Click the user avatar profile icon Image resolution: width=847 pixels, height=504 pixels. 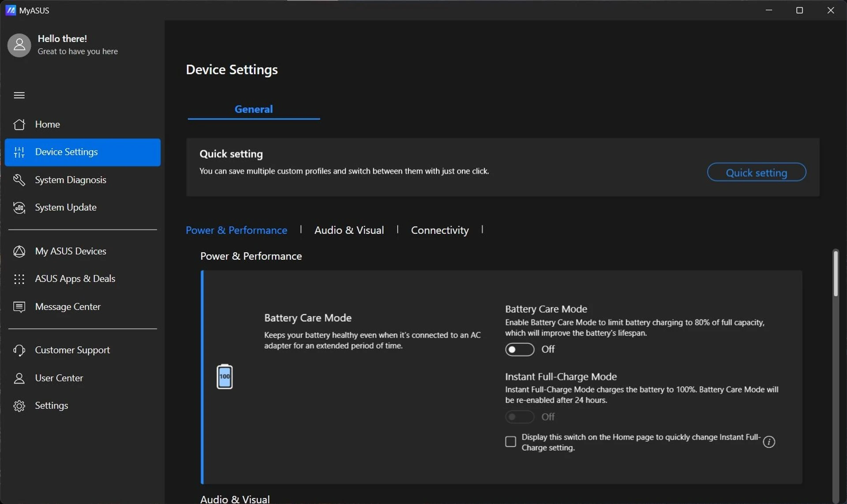coord(19,45)
